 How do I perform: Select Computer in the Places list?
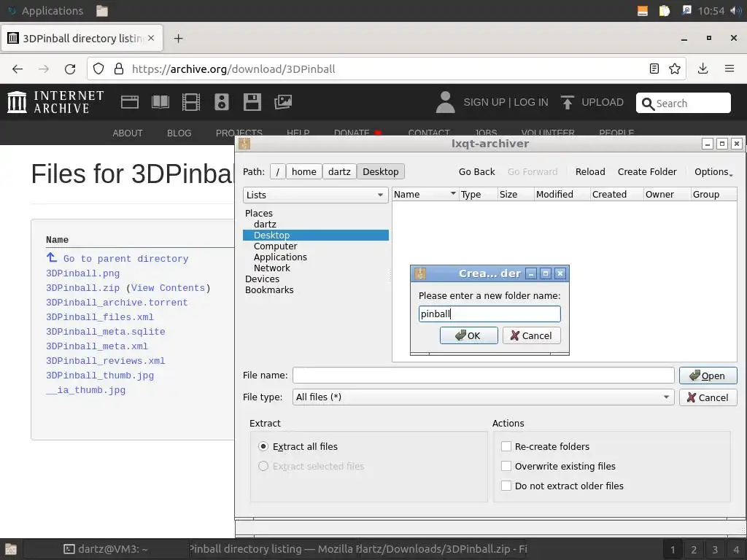275,246
